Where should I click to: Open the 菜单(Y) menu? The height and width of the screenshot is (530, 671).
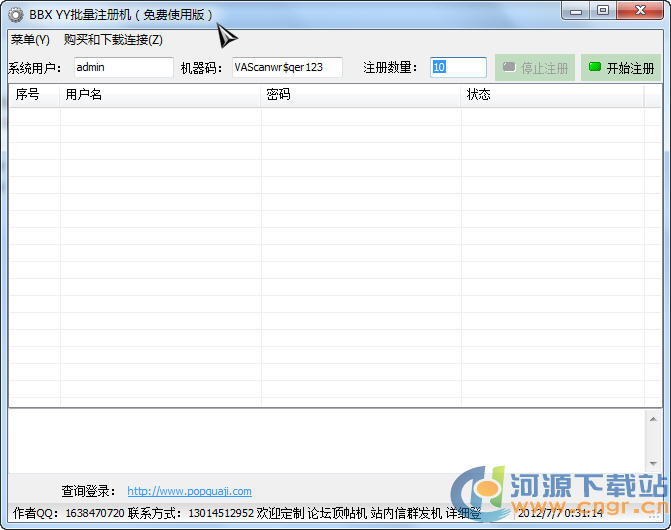pyautogui.click(x=30, y=40)
